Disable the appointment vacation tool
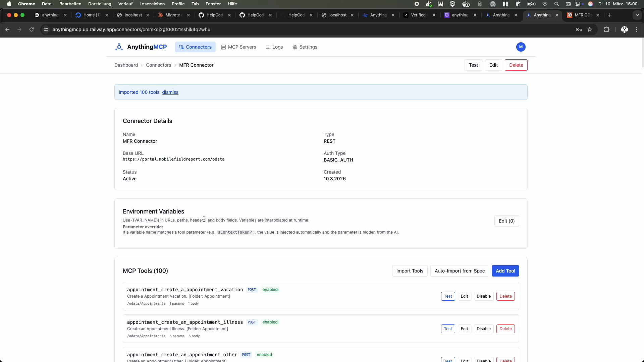 [x=484, y=296]
